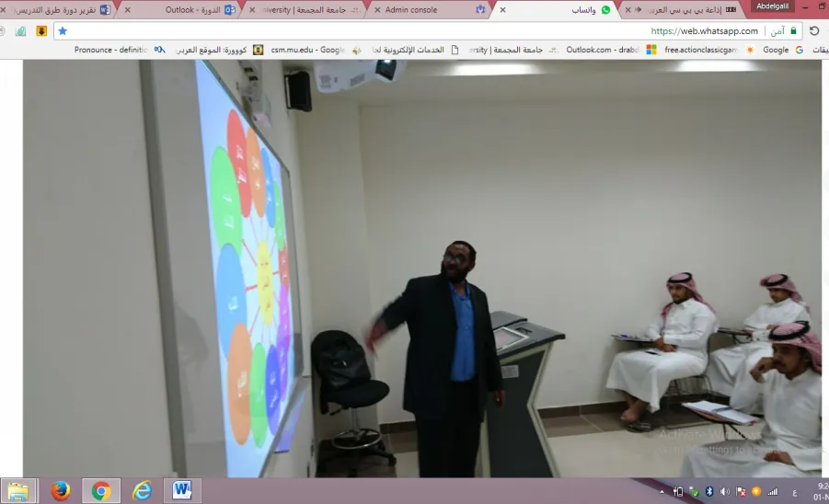This screenshot has height=504, width=829.
Task: Close the جامعة المجمعة university tab
Action: coord(252,10)
